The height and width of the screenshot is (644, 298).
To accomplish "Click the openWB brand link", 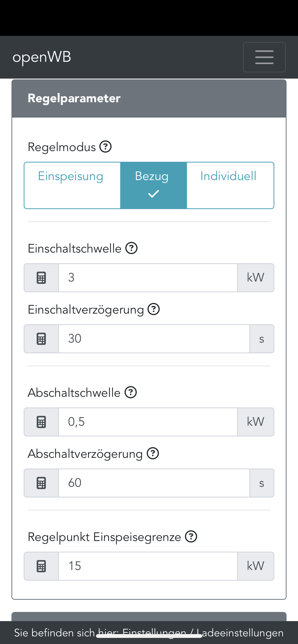I will pos(42,57).
